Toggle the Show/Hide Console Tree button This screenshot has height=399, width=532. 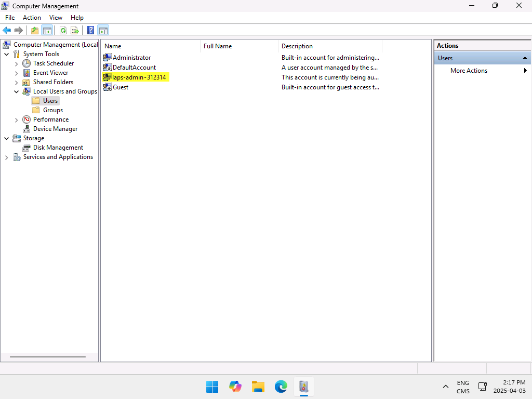point(47,30)
